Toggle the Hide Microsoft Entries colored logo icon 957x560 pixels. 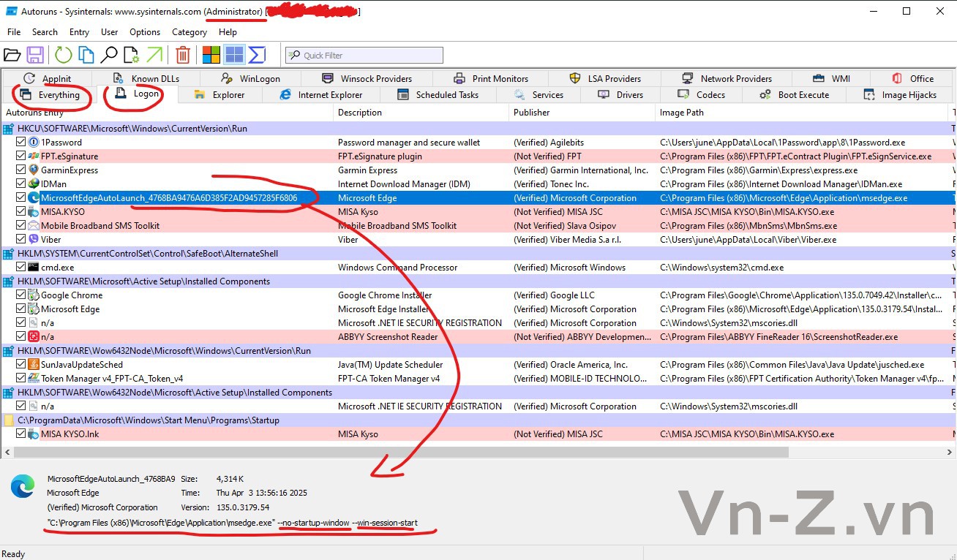211,55
